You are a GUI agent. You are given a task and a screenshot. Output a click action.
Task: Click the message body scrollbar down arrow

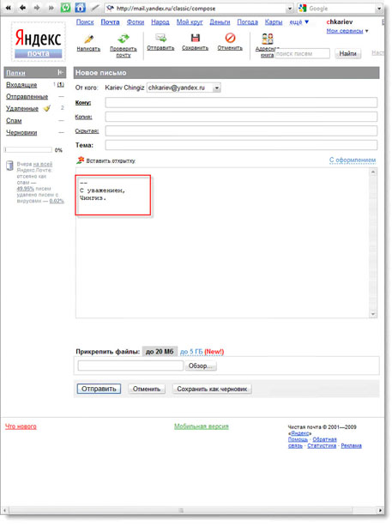372,314
